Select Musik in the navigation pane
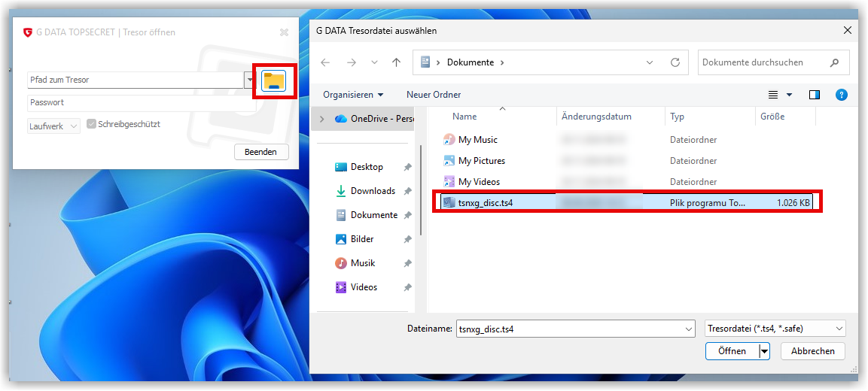The image size is (868, 391). [x=363, y=263]
